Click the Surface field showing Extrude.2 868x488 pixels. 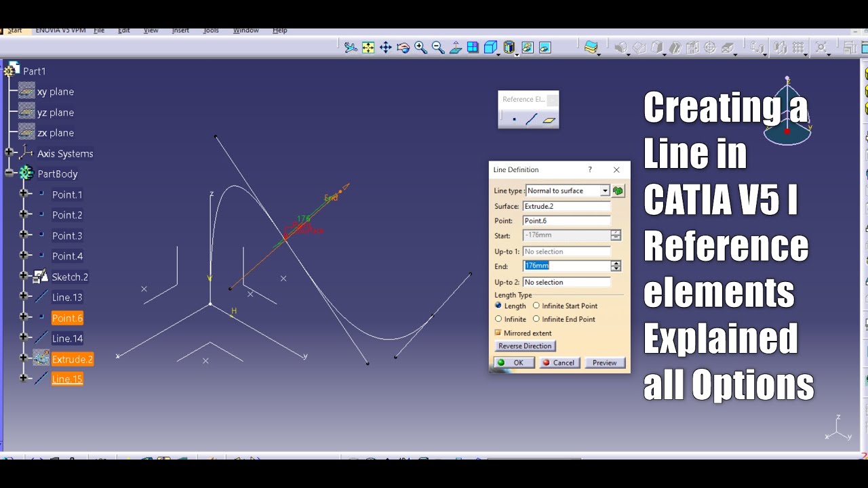point(566,206)
